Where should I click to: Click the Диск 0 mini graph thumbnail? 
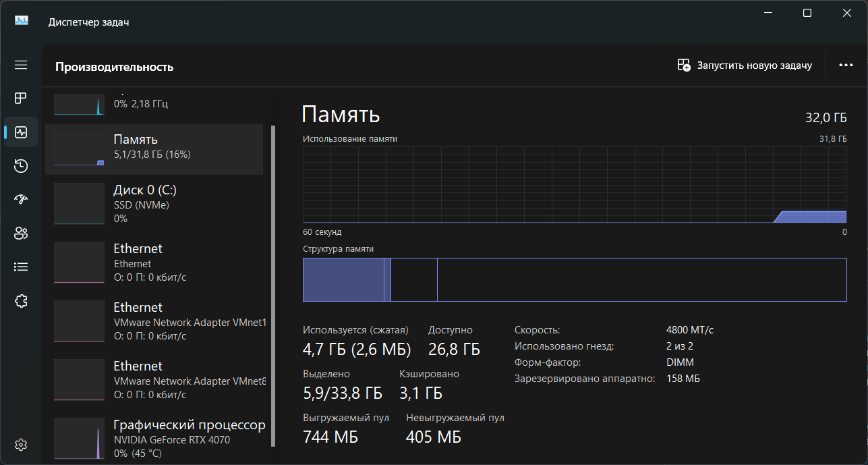point(79,203)
